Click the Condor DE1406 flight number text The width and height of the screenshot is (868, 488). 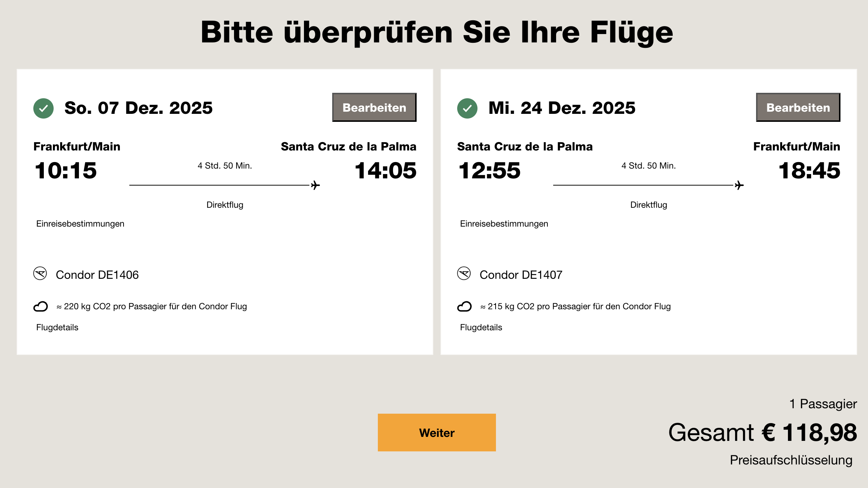(x=97, y=275)
